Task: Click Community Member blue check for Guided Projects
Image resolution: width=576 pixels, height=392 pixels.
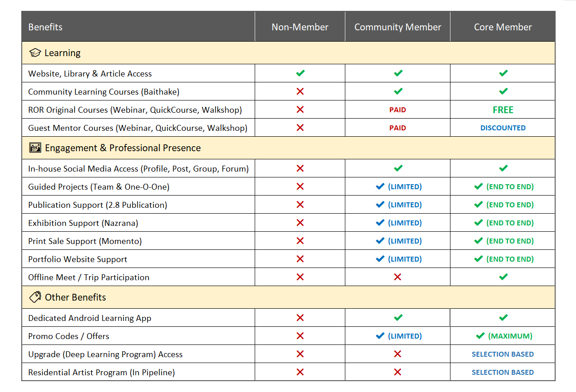Action: [x=380, y=186]
